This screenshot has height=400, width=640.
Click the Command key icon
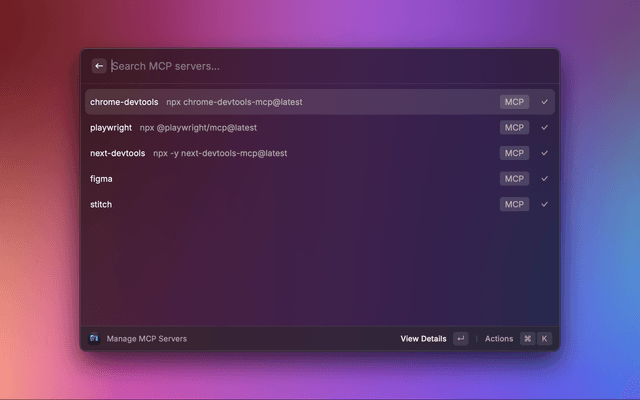tap(527, 339)
